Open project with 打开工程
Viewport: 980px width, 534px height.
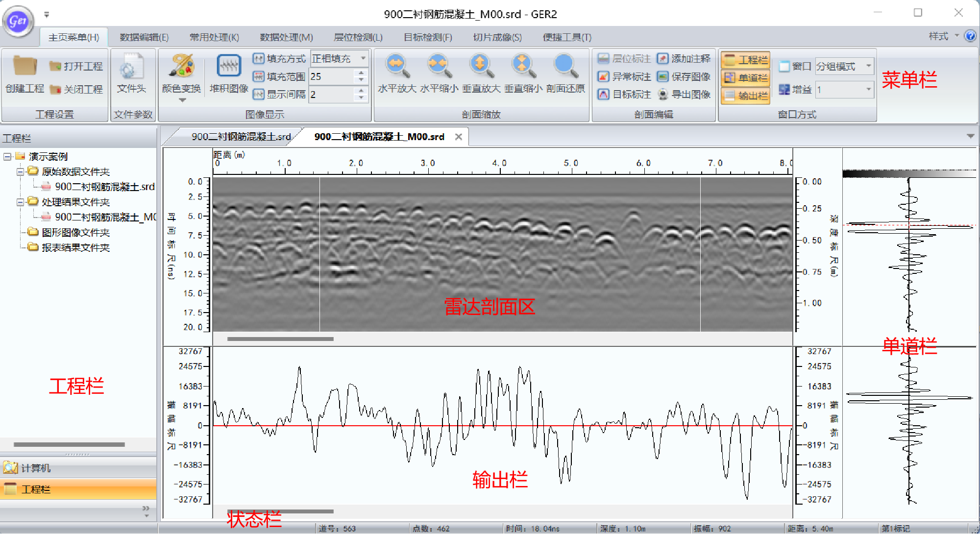pos(76,66)
